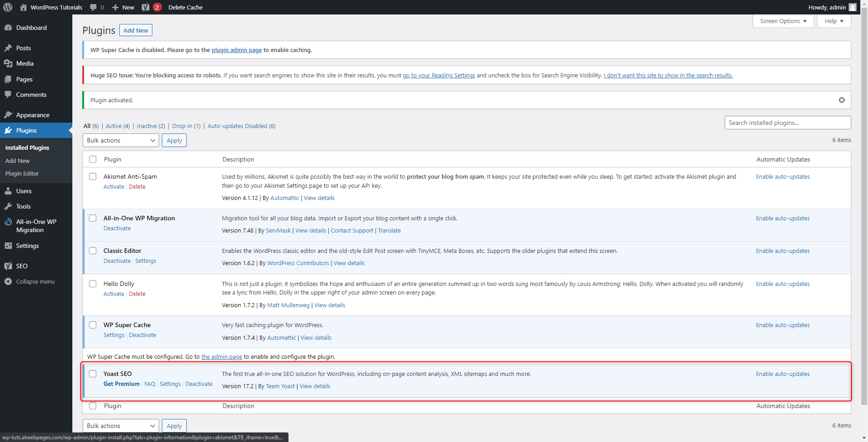The width and height of the screenshot is (868, 442).
Task: Check the All-in-One WP Migration checkbox
Action: (x=93, y=218)
